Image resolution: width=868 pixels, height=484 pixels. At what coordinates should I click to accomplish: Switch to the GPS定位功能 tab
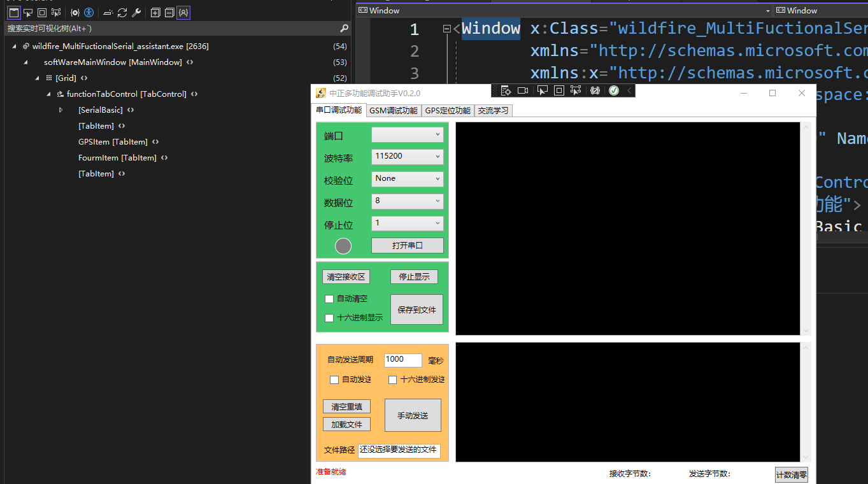pyautogui.click(x=448, y=110)
